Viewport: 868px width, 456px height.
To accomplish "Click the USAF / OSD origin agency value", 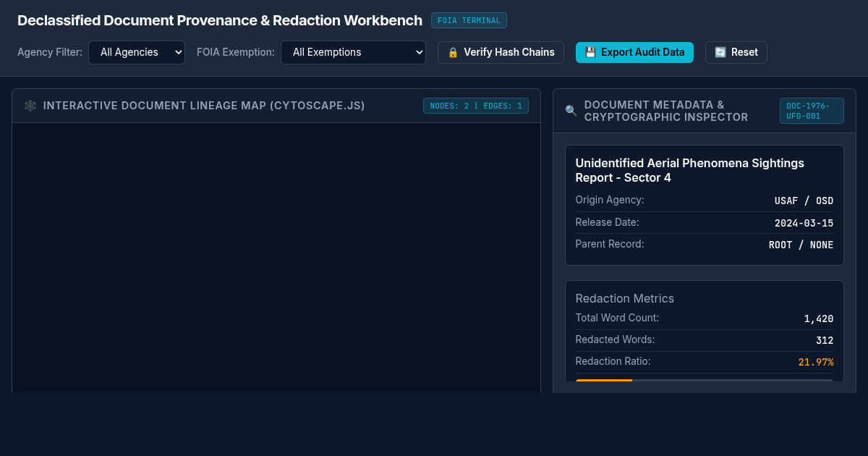I will pyautogui.click(x=804, y=200).
